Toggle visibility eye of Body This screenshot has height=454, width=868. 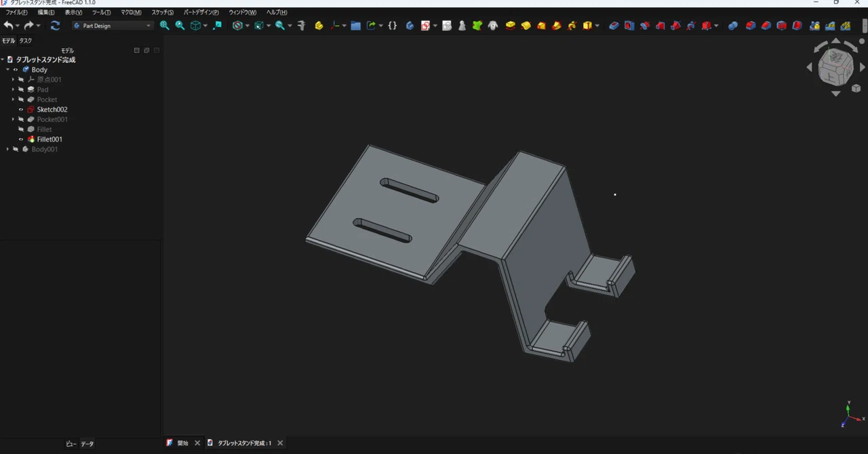click(16, 70)
